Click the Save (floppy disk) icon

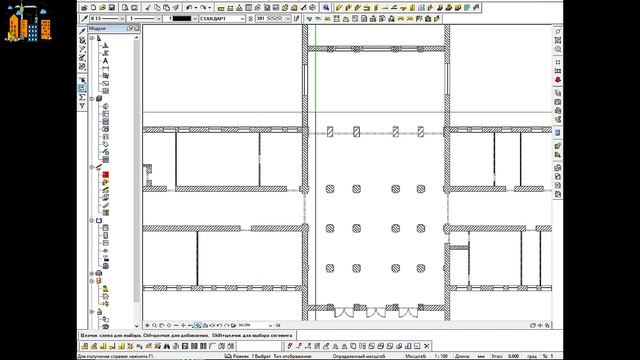pyautogui.click(x=111, y=7)
